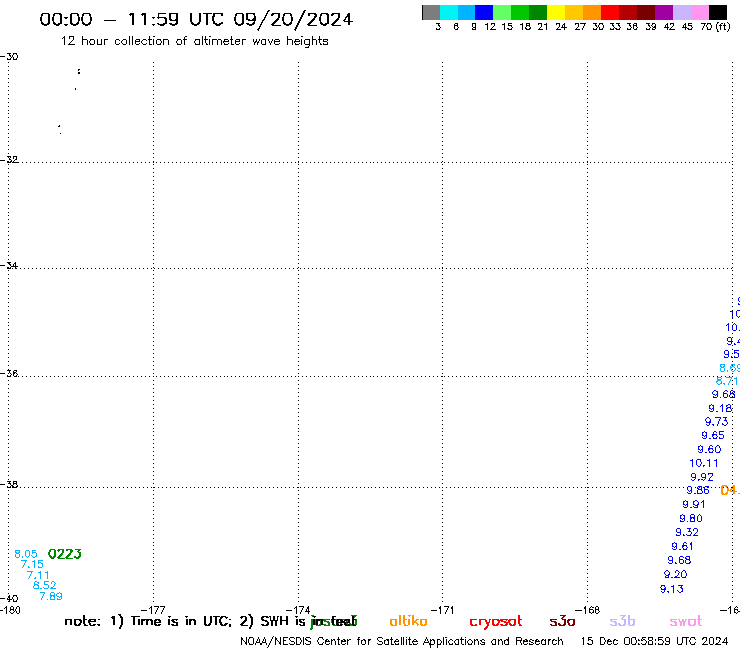Click the 's3b' satellite legend label

(622, 621)
